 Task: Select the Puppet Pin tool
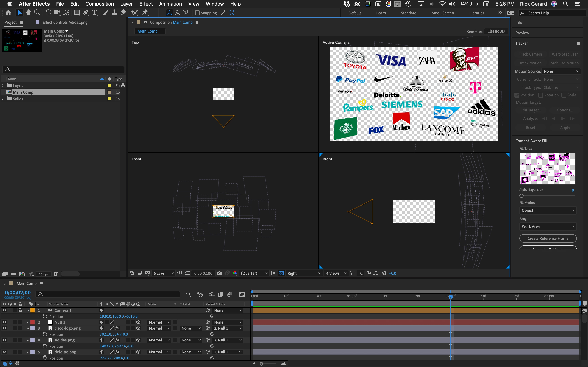pyautogui.click(x=145, y=12)
